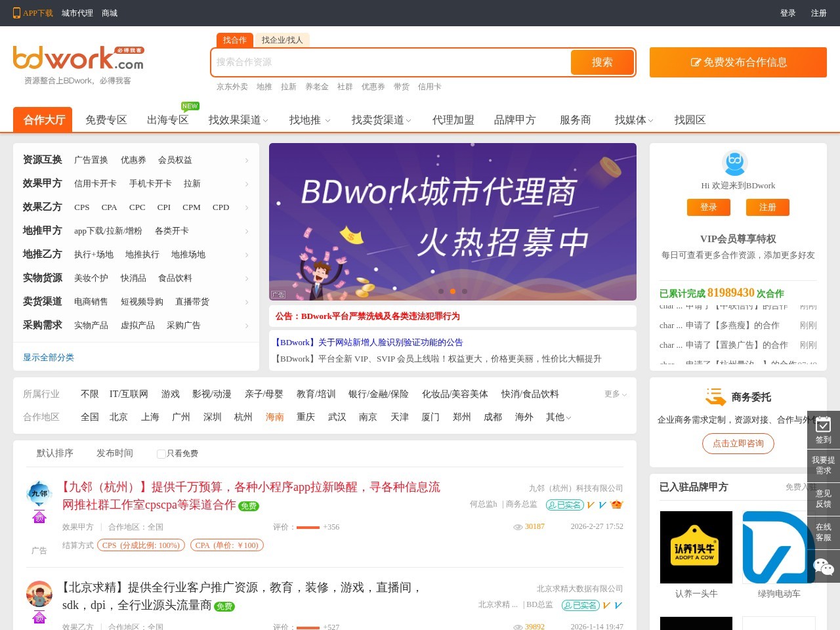This screenshot has width=840, height=630.
Task: Open the 品牌甲方 nav item
Action: [x=515, y=120]
